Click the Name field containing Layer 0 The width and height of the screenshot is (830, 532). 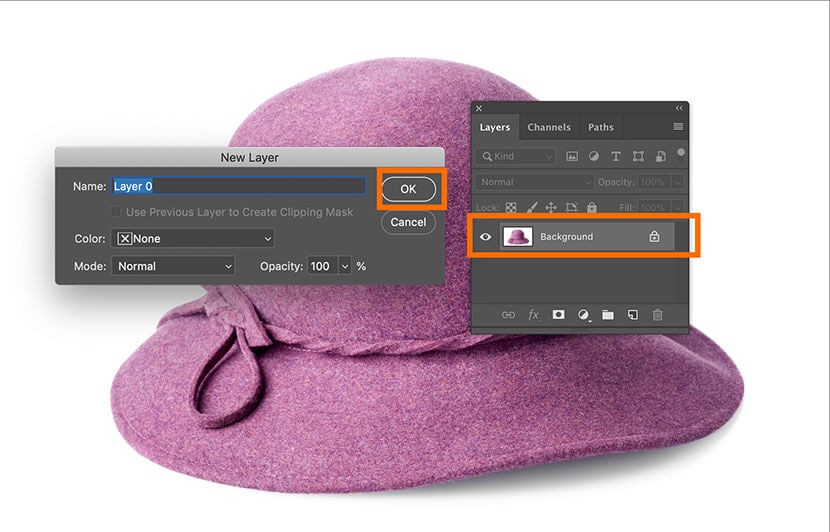click(x=238, y=186)
